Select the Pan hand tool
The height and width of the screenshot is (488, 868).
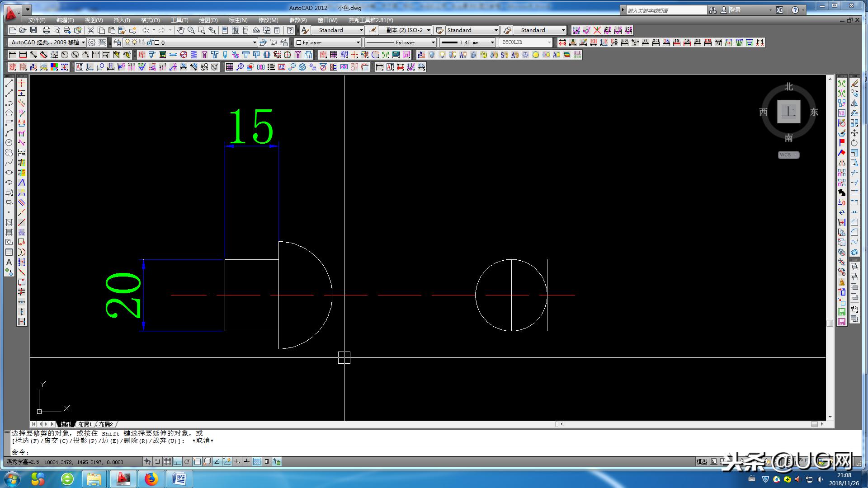click(x=180, y=30)
